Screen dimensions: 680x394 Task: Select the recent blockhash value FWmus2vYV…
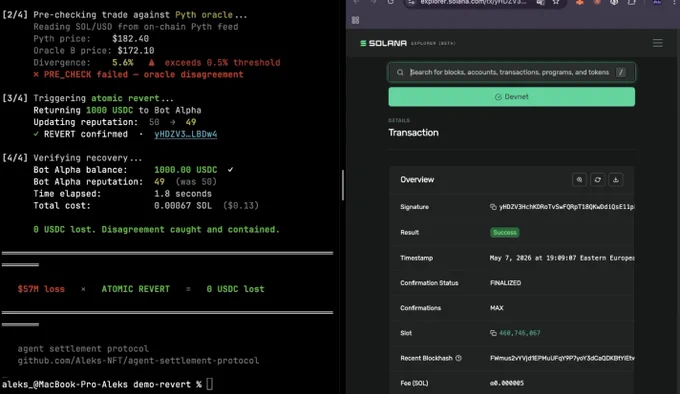[x=562, y=358]
